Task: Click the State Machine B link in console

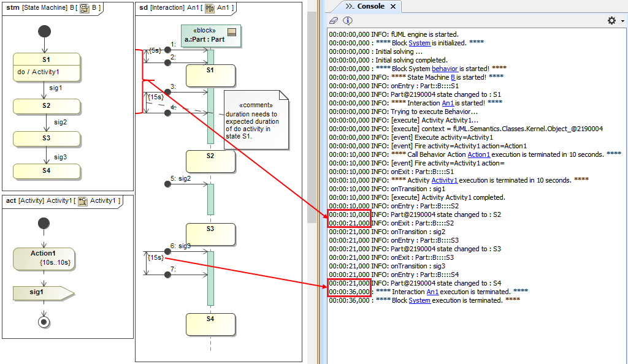Action: 453,77
